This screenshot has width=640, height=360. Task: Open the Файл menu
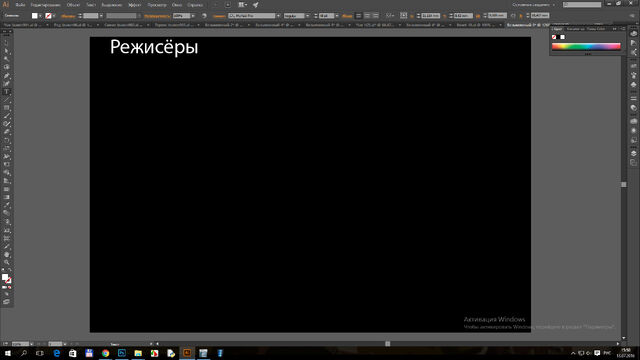20,5
